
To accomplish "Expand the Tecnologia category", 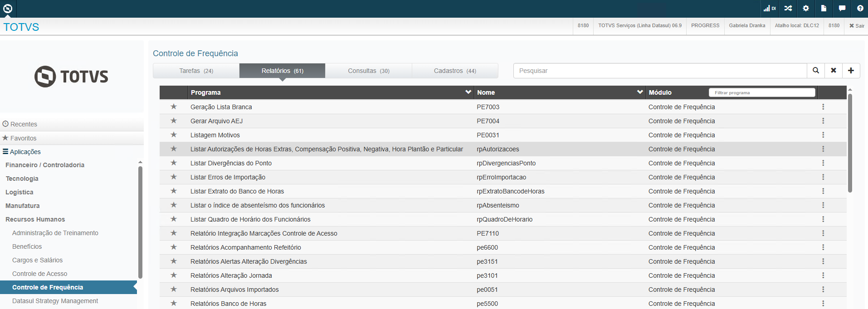I will pyautogui.click(x=22, y=179).
